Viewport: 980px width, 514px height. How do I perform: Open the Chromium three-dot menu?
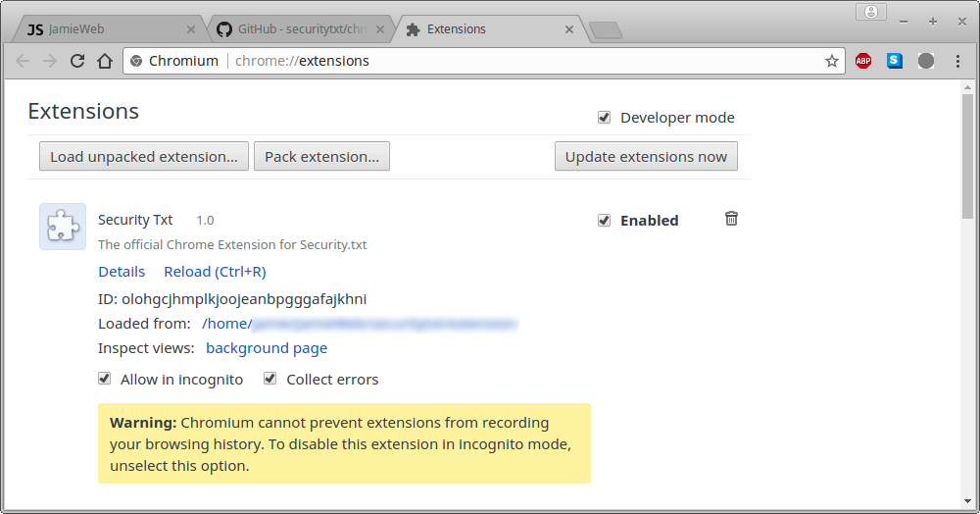pyautogui.click(x=957, y=61)
